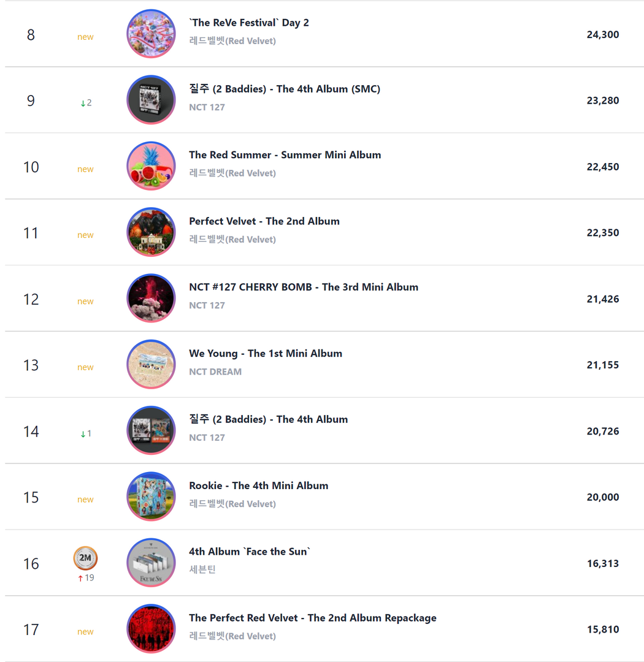Select the We Young album cover thumbnail

click(151, 364)
